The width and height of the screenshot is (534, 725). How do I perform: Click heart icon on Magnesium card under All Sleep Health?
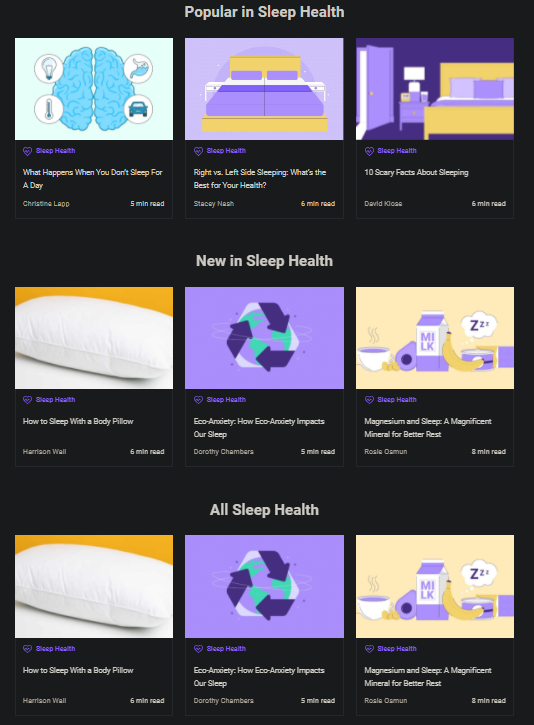369,649
